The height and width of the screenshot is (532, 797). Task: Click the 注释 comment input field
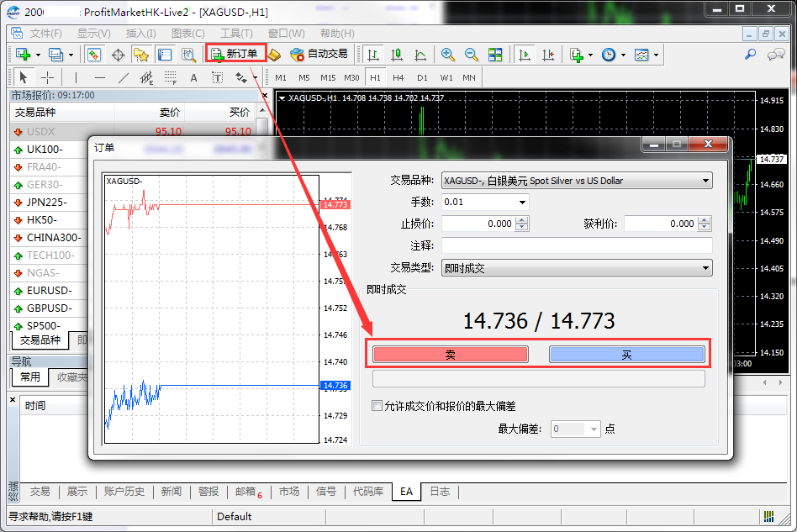click(x=576, y=245)
